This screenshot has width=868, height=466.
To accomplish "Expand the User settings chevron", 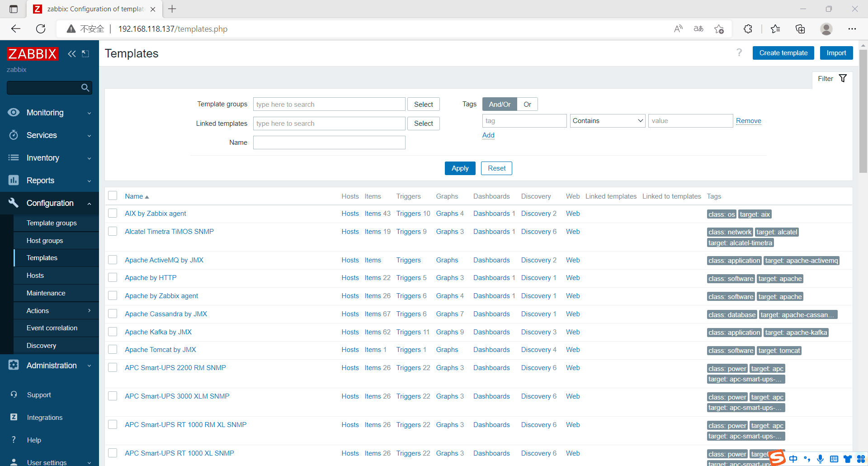I will [x=89, y=463].
